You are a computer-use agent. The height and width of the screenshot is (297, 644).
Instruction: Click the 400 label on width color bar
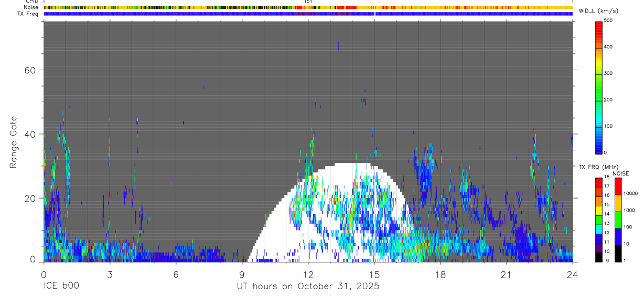click(x=608, y=47)
